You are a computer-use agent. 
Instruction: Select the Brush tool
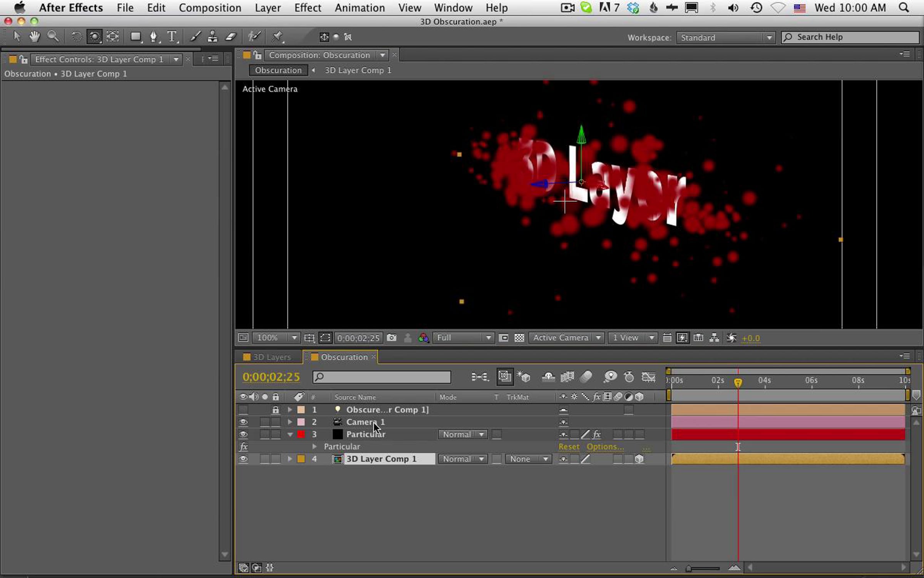[195, 37]
